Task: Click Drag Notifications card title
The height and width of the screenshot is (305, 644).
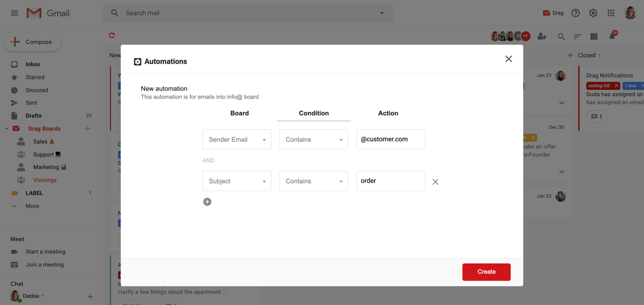Action: [x=609, y=76]
